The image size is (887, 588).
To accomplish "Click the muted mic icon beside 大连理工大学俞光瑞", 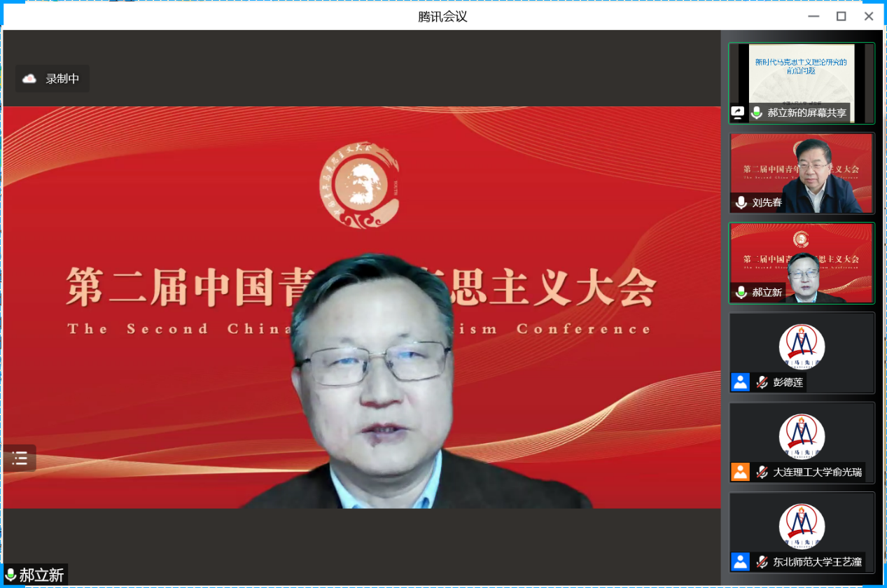I will coord(762,472).
